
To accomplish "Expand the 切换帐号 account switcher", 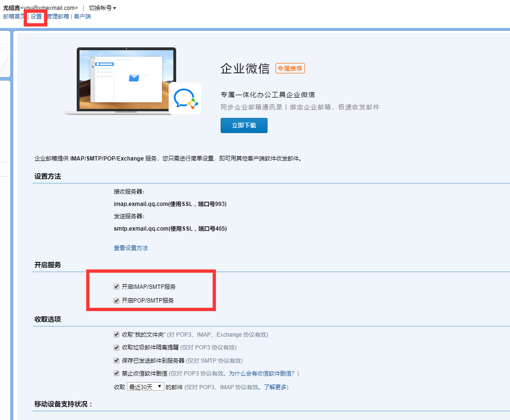I will point(102,8).
